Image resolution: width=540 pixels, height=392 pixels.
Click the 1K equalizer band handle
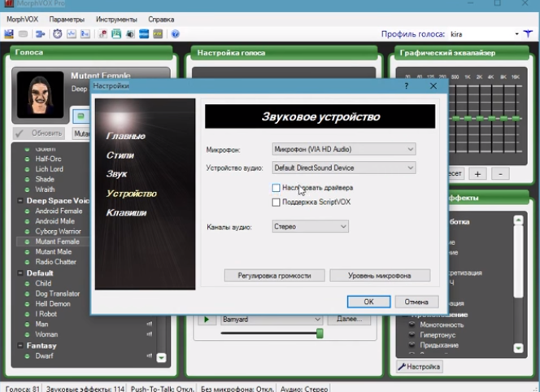[x=468, y=118]
